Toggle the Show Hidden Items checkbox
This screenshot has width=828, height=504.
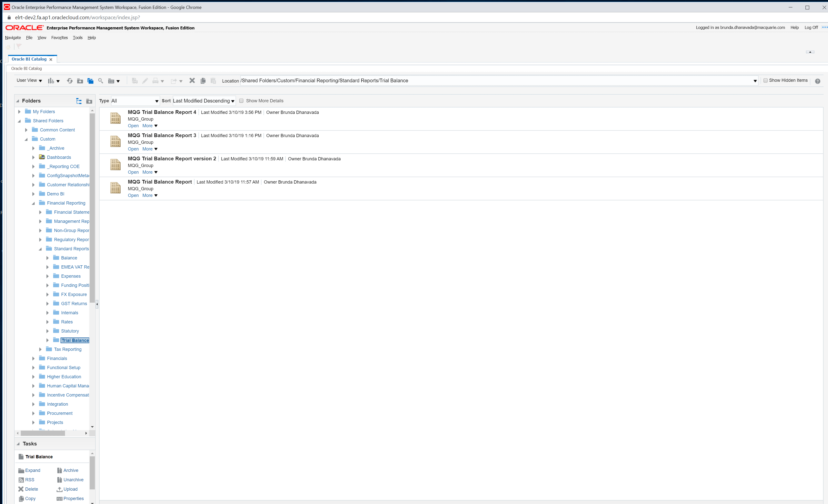765,80
